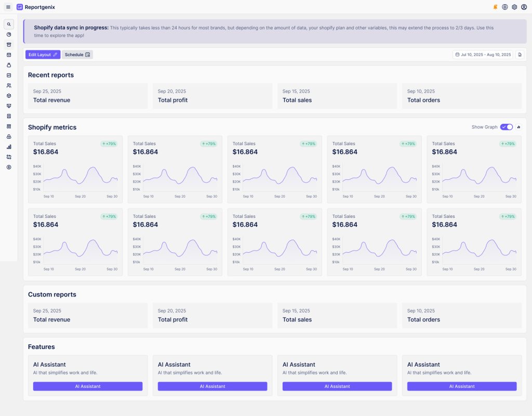Select the bar chart icon in sidebar
Screen dimensions: 532x416
tap(9, 147)
